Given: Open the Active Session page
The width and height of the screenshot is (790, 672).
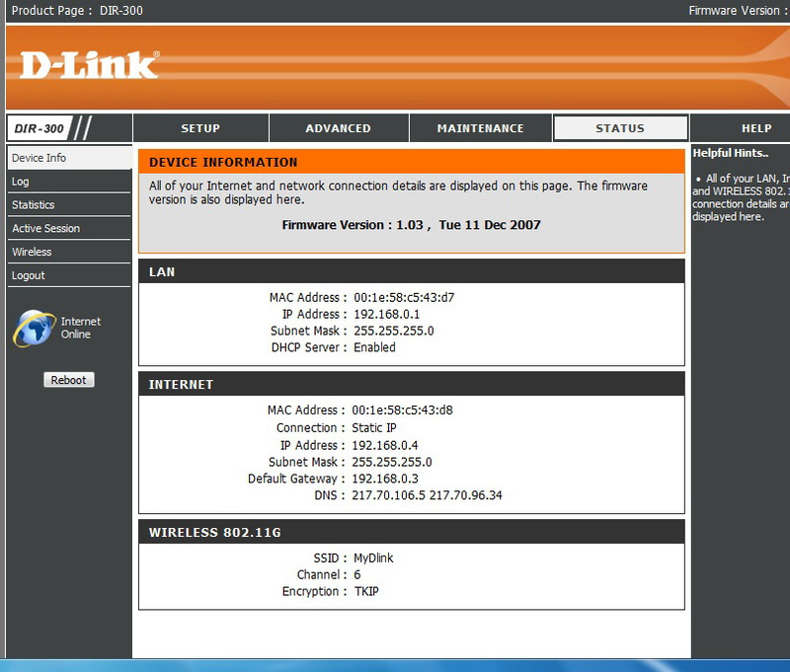Looking at the screenshot, I should click(x=69, y=229).
